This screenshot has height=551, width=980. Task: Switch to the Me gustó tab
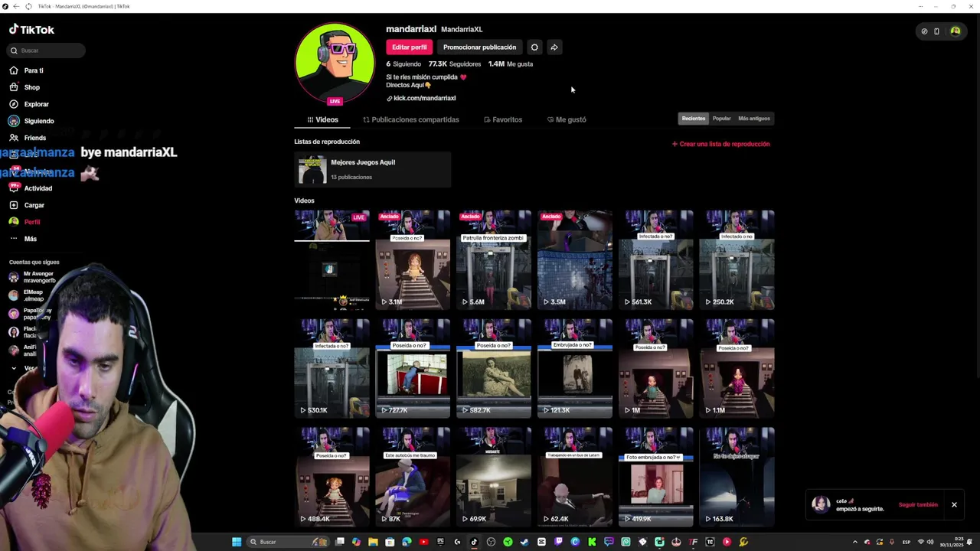[567, 119]
